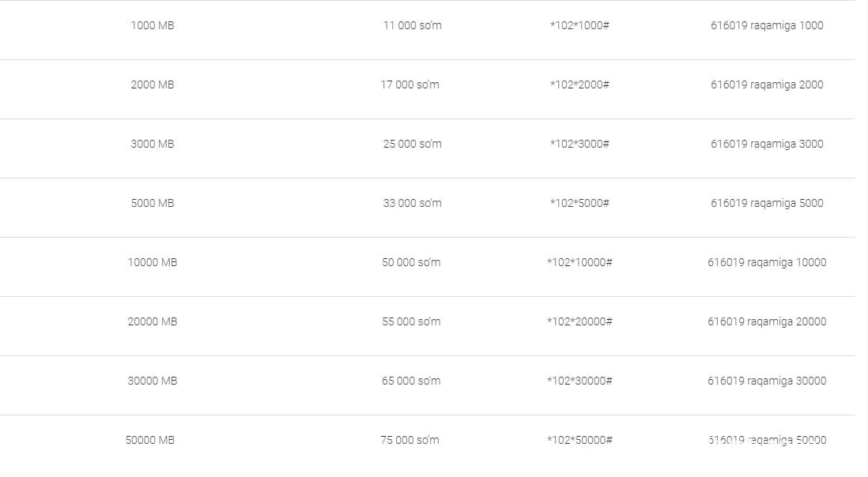Click the 1000 MB package cell

(x=153, y=25)
